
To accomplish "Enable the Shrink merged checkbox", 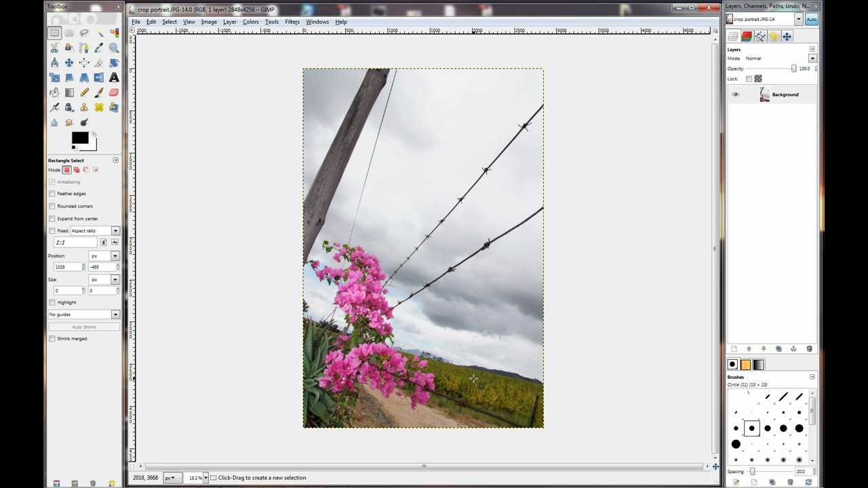I will pos(52,339).
